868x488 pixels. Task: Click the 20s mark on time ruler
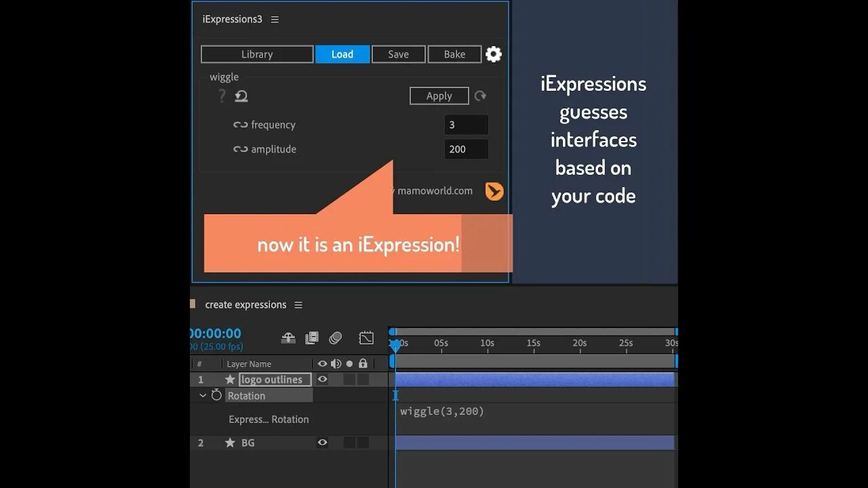[579, 343]
